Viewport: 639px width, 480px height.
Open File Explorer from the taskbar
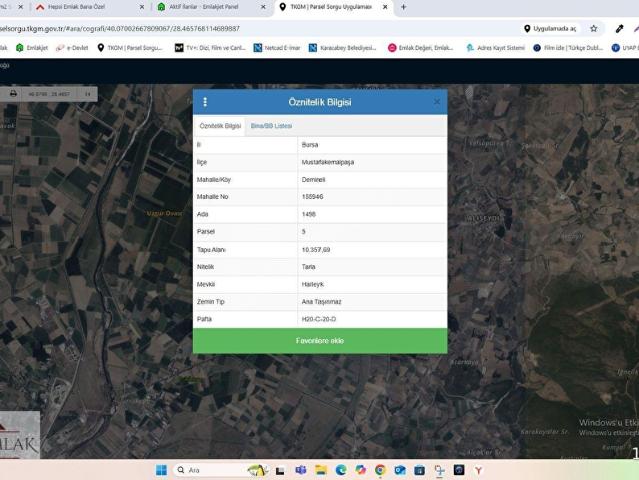pos(321,470)
